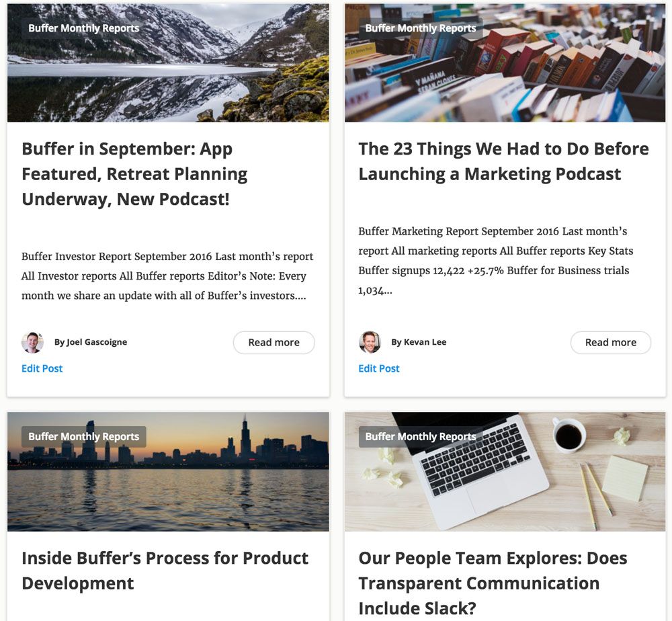Select Buffer Monthly Reports tag on skyline image
The image size is (672, 621).
point(83,437)
